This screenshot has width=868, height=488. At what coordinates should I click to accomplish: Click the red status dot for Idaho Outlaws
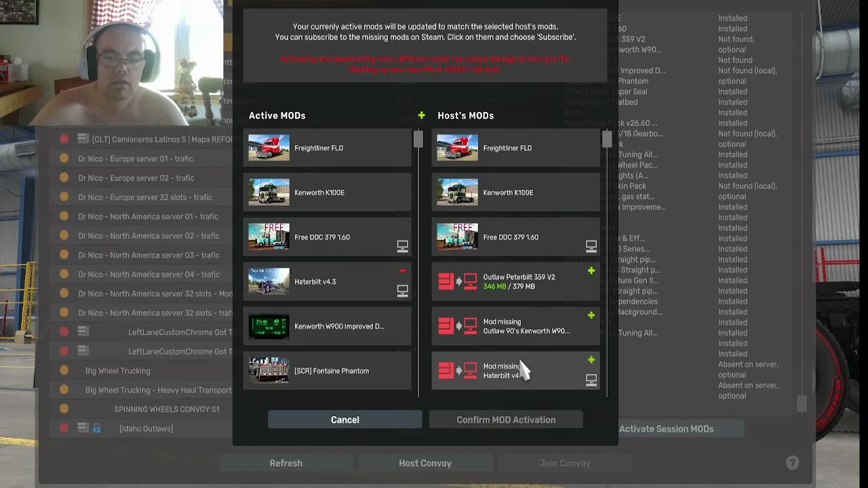tap(64, 428)
